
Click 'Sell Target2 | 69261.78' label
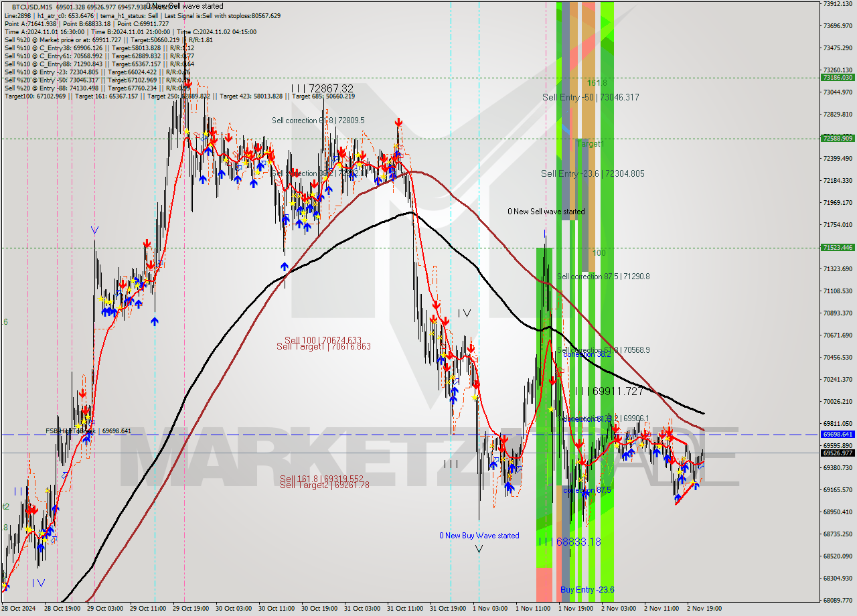[324, 485]
